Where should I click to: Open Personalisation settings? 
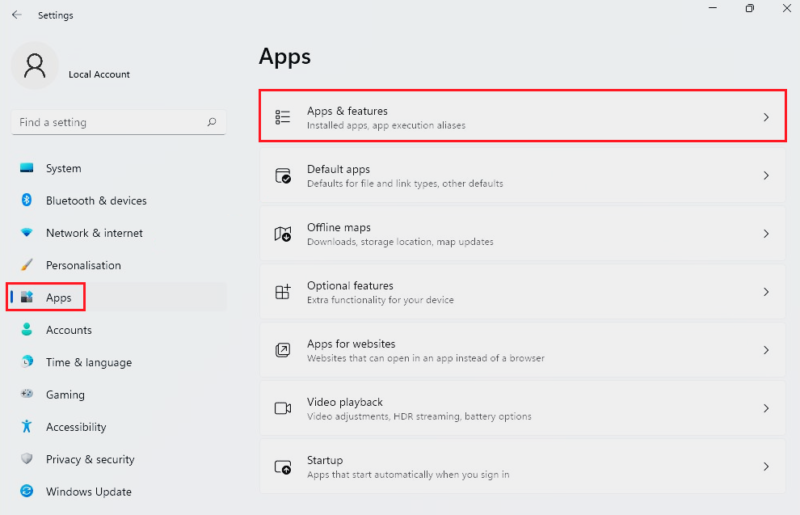point(83,265)
